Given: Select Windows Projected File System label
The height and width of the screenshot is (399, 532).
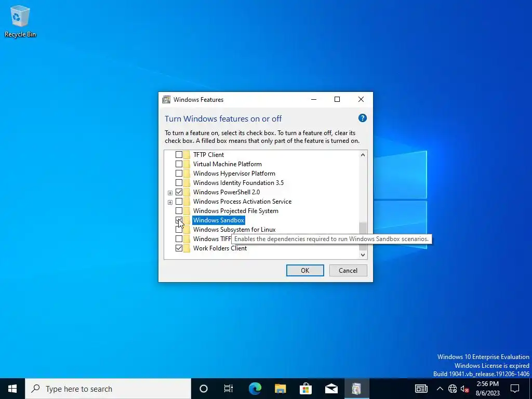Looking at the screenshot, I should pyautogui.click(x=236, y=211).
